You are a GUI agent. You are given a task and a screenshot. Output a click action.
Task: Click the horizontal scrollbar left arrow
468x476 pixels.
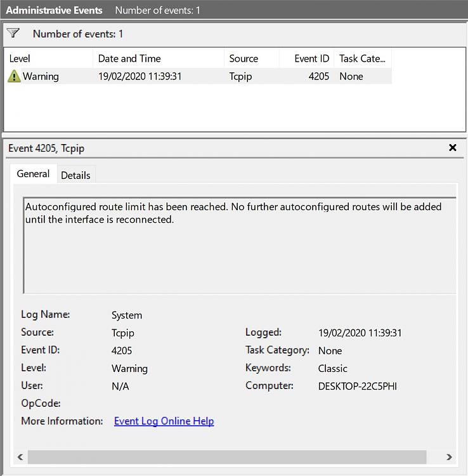20,457
